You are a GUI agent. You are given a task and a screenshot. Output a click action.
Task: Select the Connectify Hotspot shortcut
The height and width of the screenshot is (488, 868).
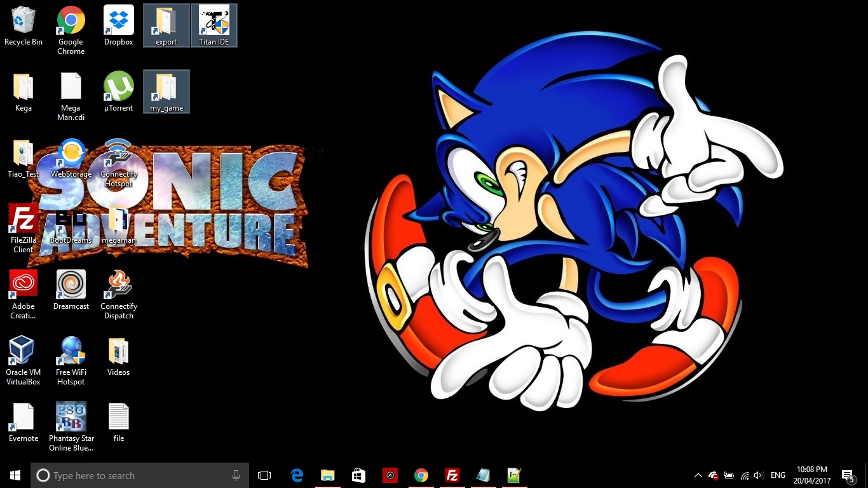(119, 162)
